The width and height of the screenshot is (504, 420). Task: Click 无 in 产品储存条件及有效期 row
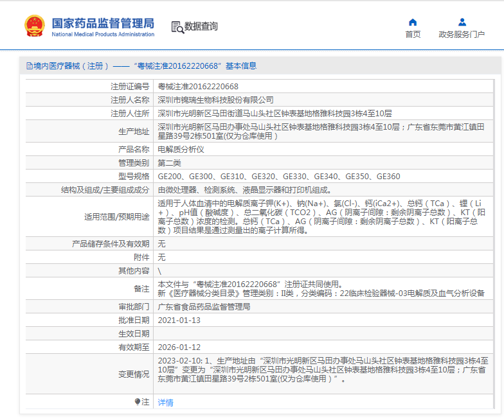[x=162, y=244]
